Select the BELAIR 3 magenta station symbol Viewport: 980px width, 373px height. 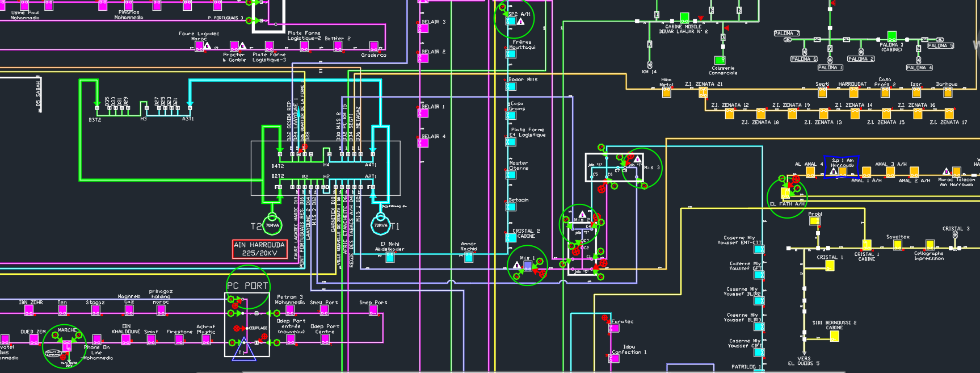(423, 28)
